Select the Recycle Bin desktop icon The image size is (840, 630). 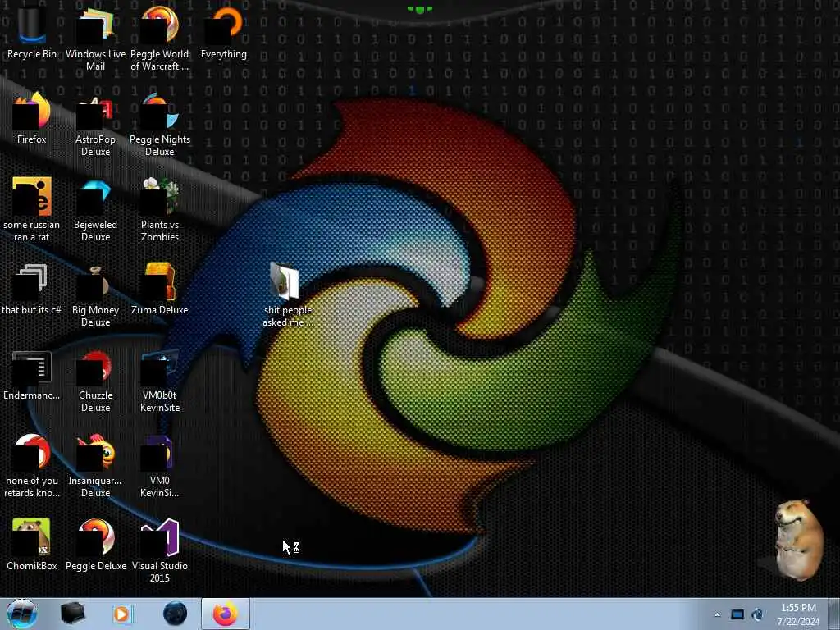[x=32, y=32]
